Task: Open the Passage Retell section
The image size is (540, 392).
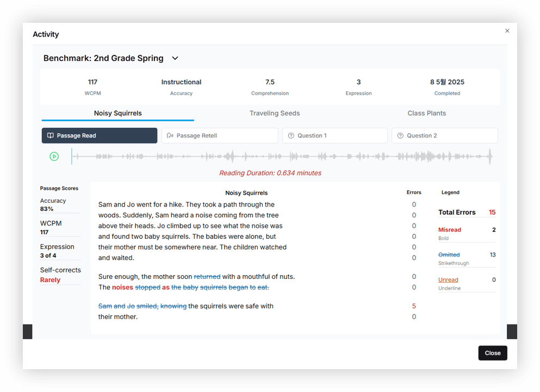Action: tap(220, 136)
